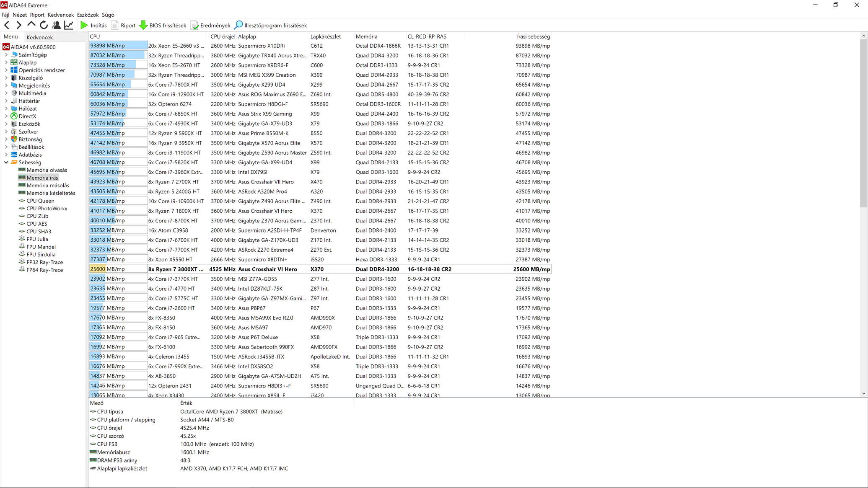
Task: Select the highlighted 25600 MB/mp result bar
Action: [118, 269]
